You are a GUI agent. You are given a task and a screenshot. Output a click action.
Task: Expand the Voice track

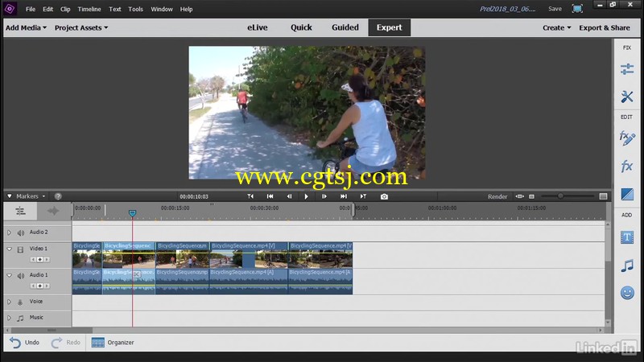pos(9,302)
